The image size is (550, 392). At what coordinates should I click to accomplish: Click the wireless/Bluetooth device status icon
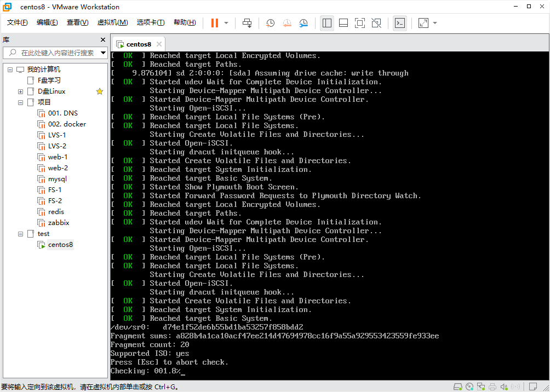coord(515,387)
